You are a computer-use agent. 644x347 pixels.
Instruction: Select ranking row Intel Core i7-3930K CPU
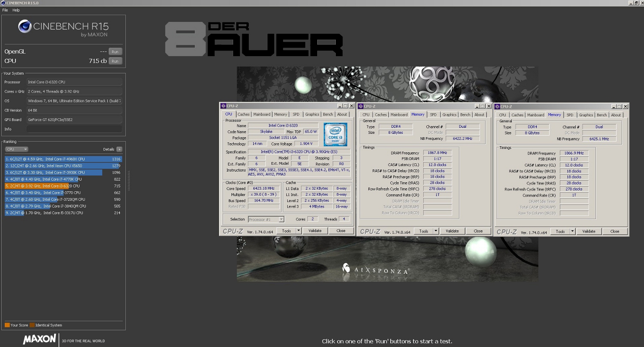64,172
